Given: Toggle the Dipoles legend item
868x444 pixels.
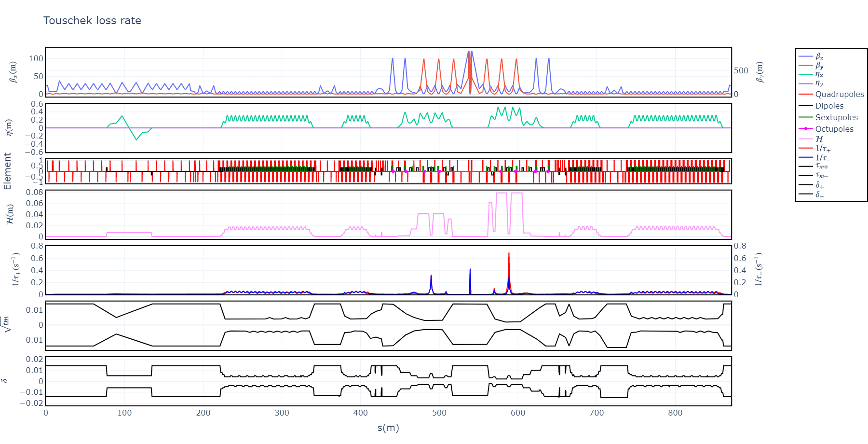Looking at the screenshot, I should [x=829, y=106].
